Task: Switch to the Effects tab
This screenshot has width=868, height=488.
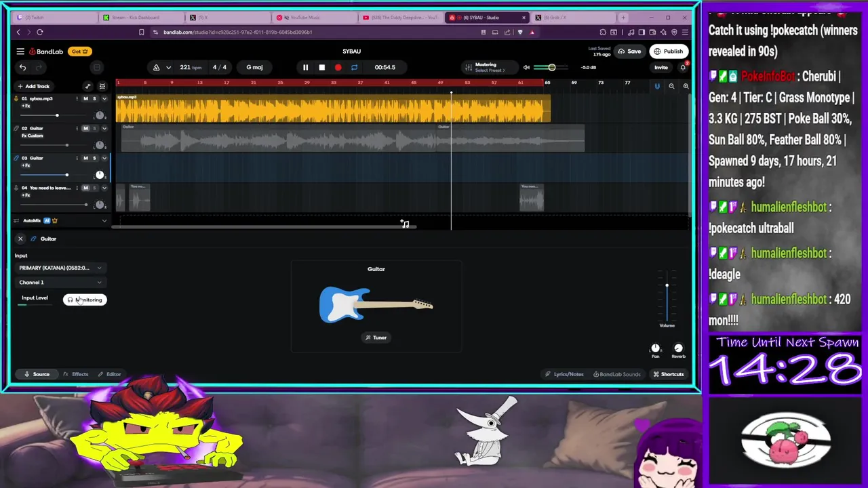Action: click(x=76, y=374)
